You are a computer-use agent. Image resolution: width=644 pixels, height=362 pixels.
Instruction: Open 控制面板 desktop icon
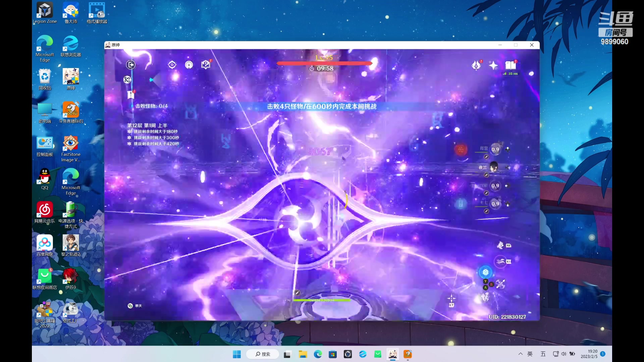click(45, 146)
